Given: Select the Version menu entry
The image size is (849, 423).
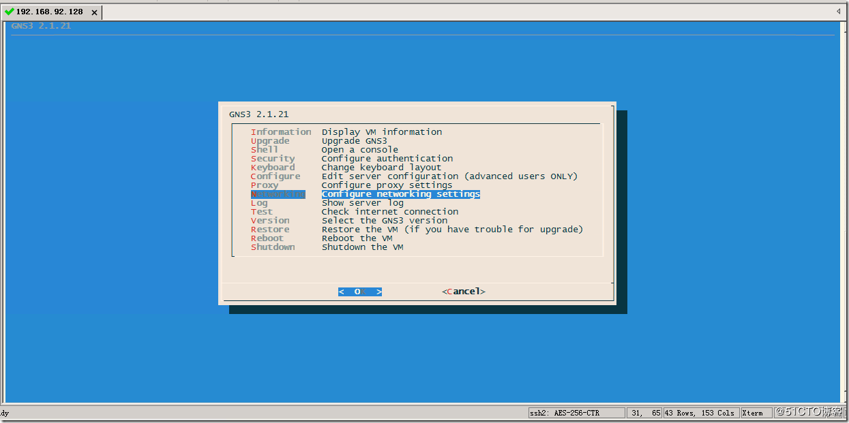Looking at the screenshot, I should [x=270, y=221].
